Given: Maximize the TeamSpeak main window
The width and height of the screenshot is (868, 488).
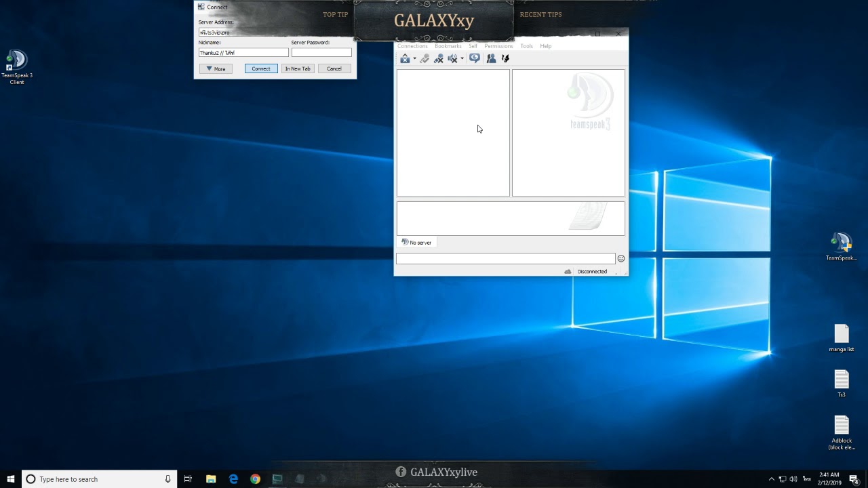Looking at the screenshot, I should [597, 33].
